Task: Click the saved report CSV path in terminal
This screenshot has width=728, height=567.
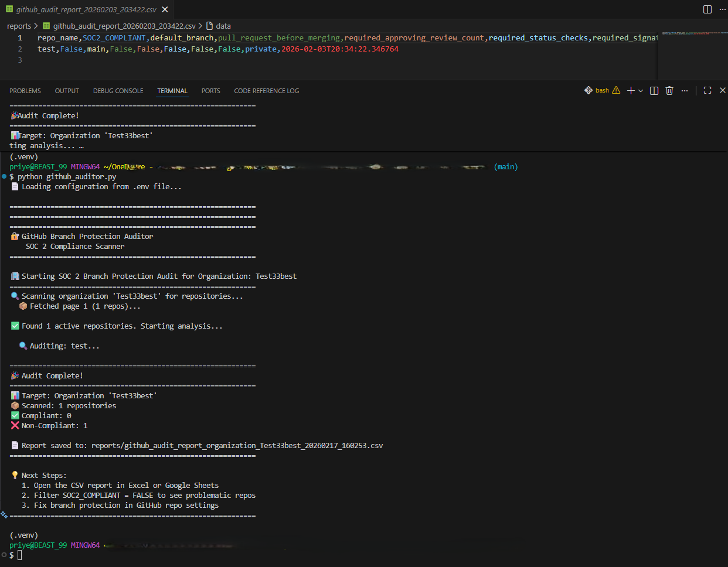Action: 237,445
